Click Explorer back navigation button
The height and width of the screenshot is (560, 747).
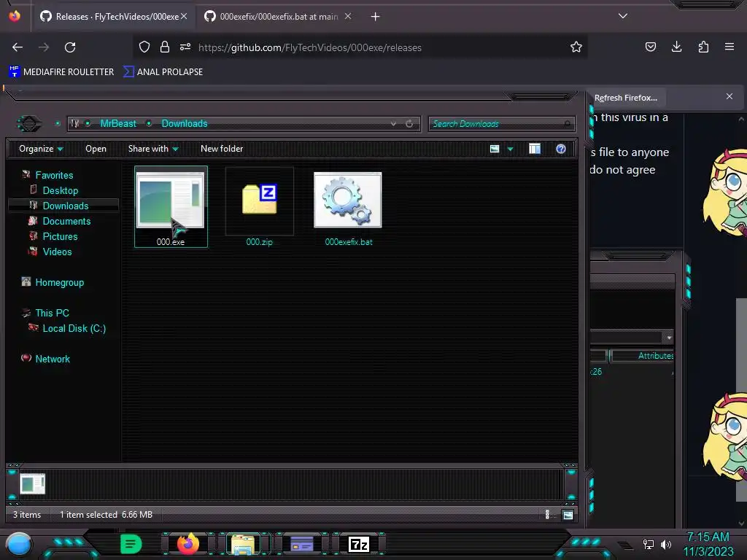[29, 124]
